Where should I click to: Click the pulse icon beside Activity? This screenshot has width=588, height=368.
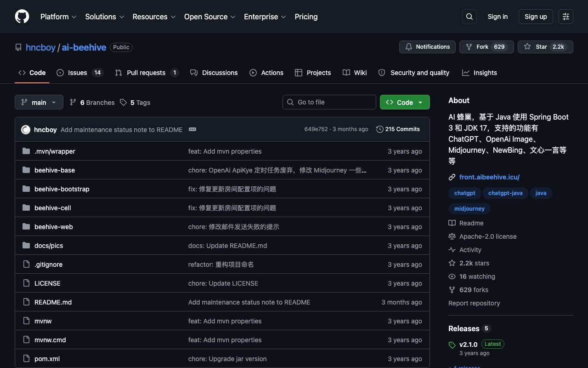coord(452,250)
